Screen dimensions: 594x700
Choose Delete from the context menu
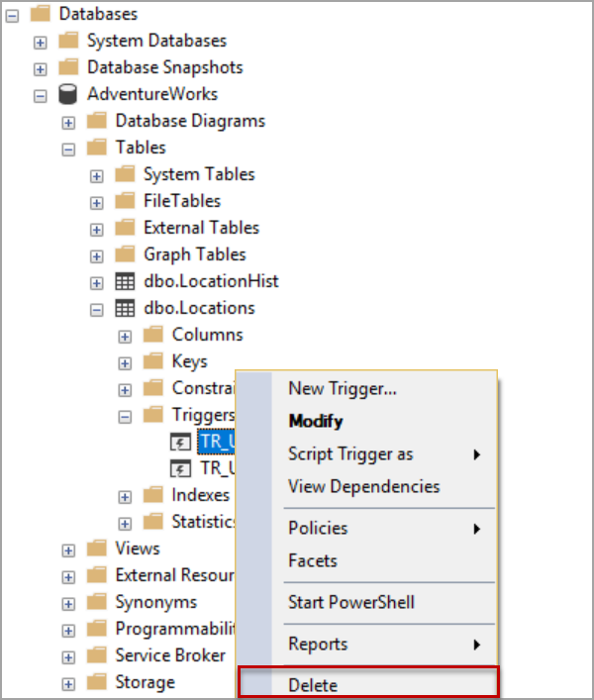313,685
